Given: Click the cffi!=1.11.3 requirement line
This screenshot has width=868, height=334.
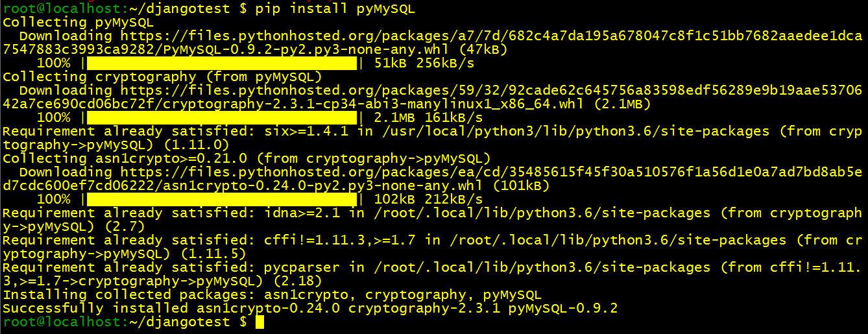Looking at the screenshot, I should point(433,247).
